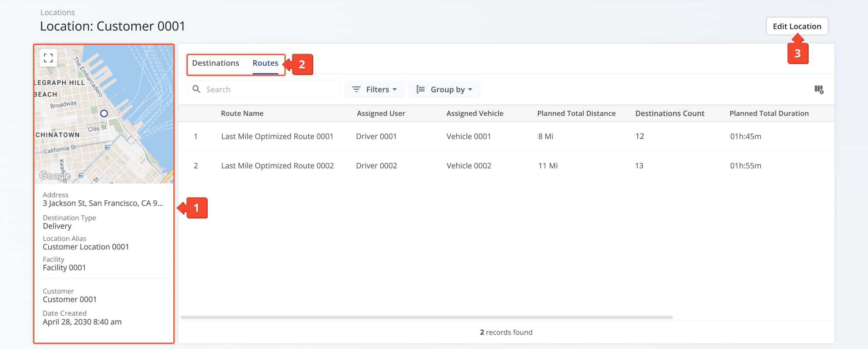
Task: Click the Customer Location 0001 alias
Action: 86,247
